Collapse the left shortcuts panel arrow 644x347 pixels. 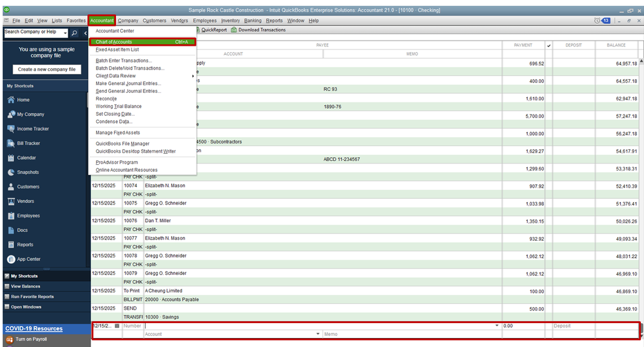pyautogui.click(x=86, y=33)
